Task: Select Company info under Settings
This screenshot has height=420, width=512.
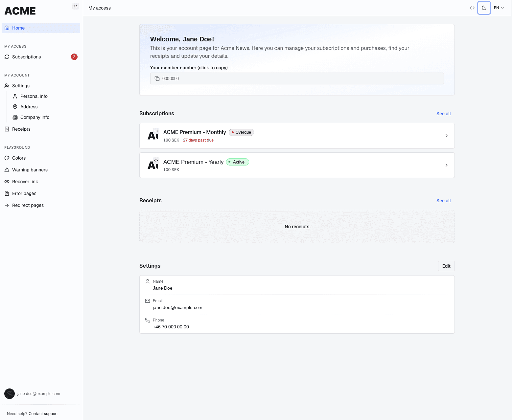Action: (45, 117)
